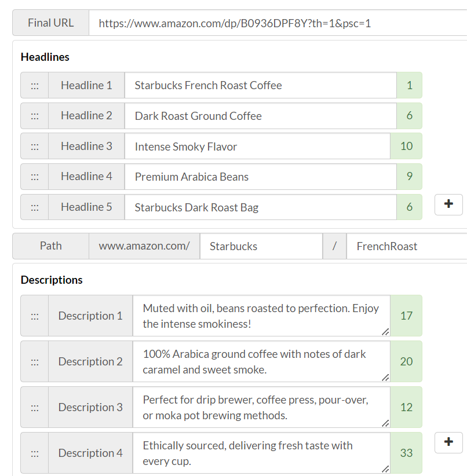Click the Final URL input field
Viewport: 467px width, 476px height.
click(x=278, y=23)
